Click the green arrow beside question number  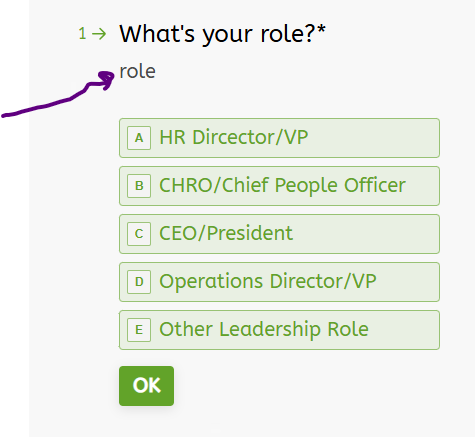tap(99, 34)
